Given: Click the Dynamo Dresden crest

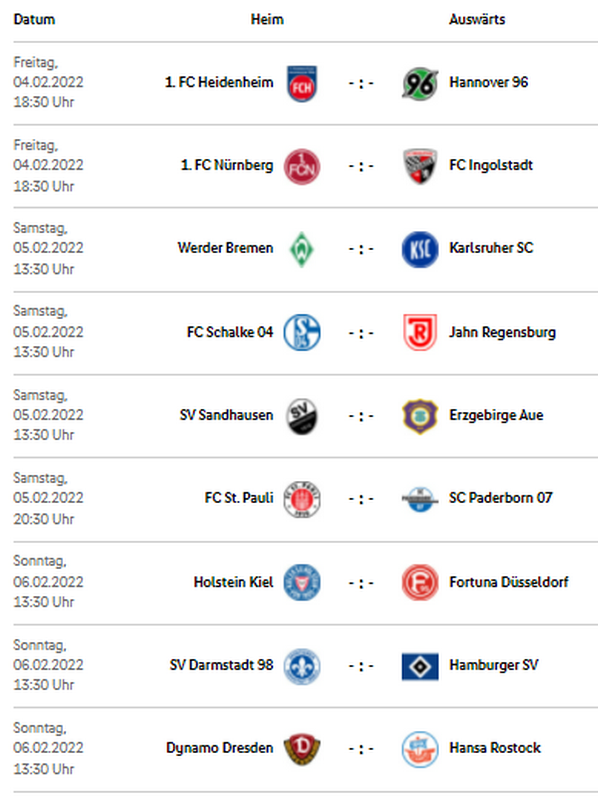Looking at the screenshot, I should pyautogui.click(x=302, y=748).
